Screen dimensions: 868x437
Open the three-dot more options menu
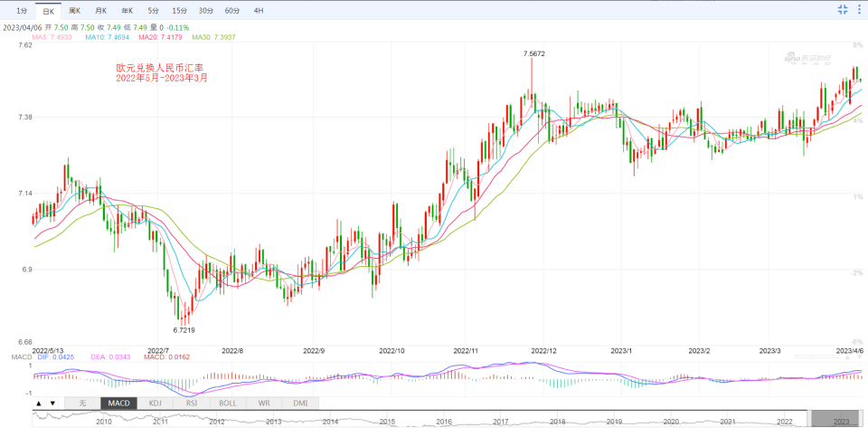tap(859, 10)
